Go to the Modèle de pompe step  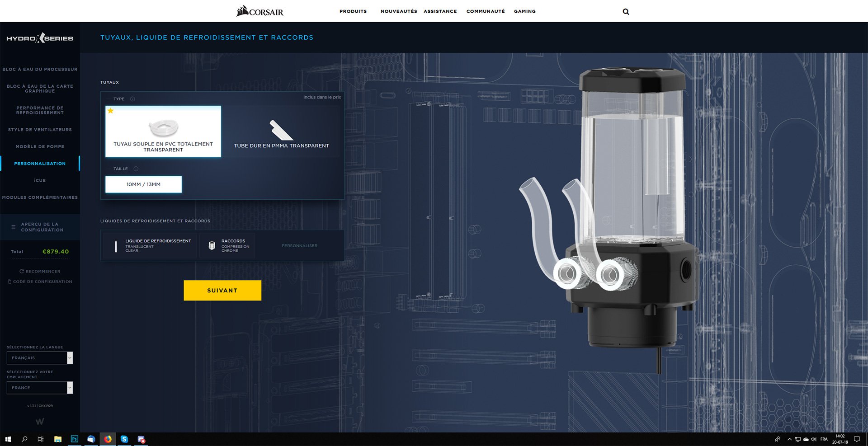[x=40, y=147]
